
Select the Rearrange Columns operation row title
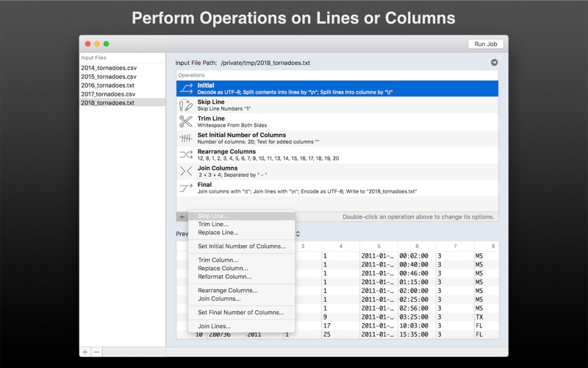click(x=226, y=152)
